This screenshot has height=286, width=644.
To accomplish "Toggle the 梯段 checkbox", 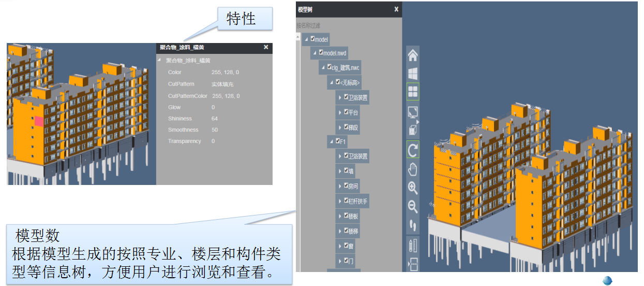I will coord(346,126).
